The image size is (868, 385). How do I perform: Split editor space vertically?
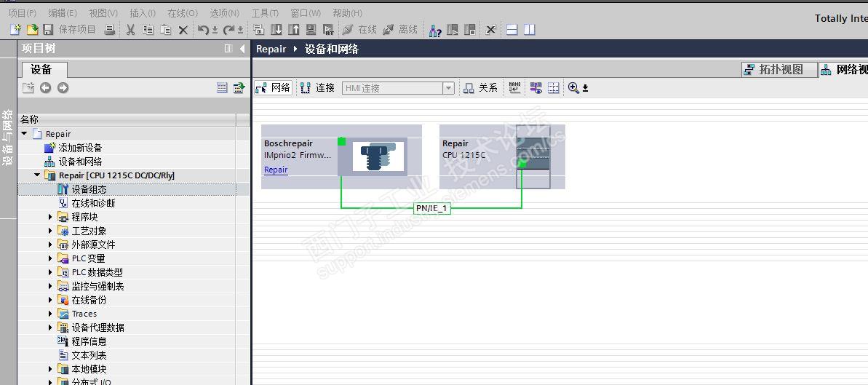click(530, 30)
